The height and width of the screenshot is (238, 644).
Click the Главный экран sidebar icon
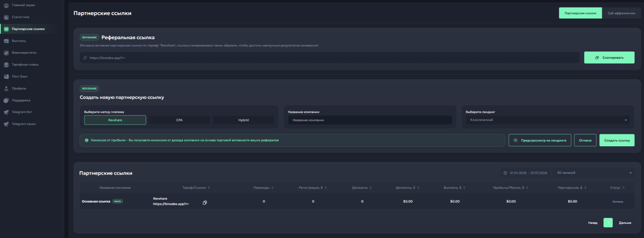[x=6, y=5]
